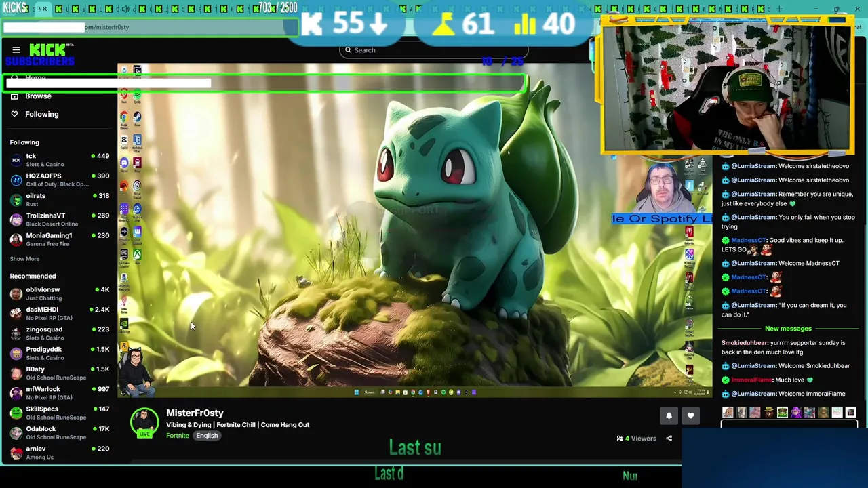Select the purple monkey emote

point(795,412)
